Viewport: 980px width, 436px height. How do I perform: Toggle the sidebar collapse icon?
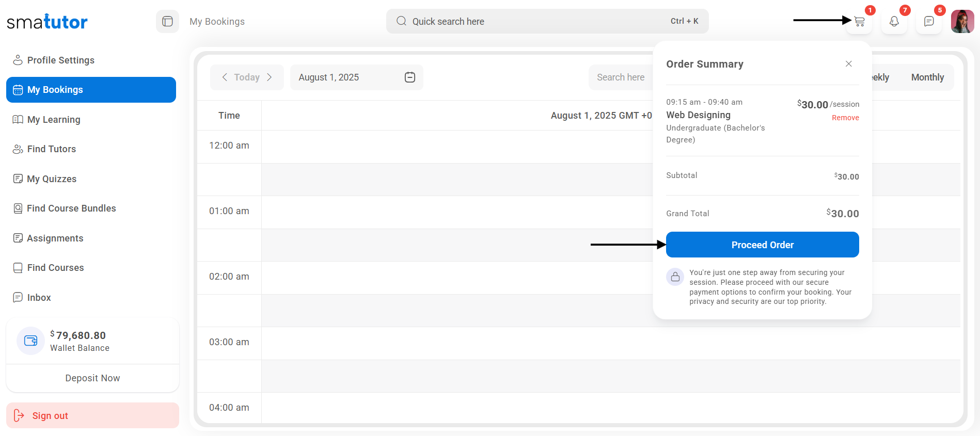167,22
